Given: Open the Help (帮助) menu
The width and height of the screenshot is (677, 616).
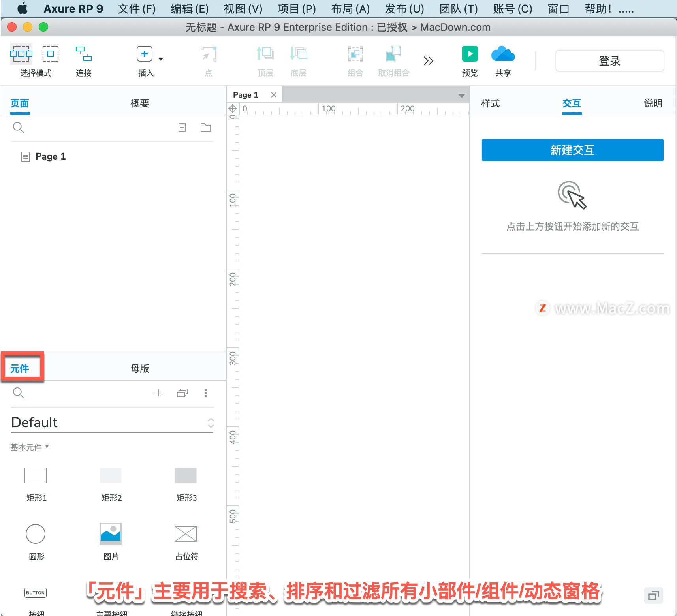Looking at the screenshot, I should [598, 9].
